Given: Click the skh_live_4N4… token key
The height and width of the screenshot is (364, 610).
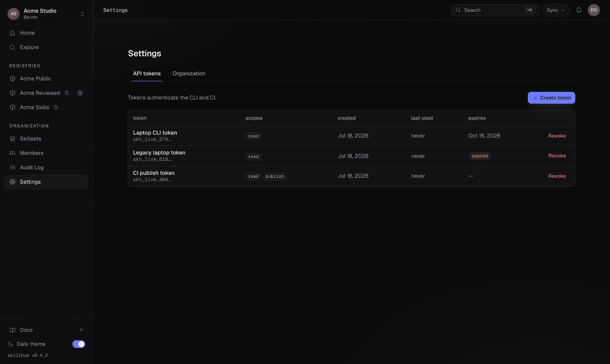Looking at the screenshot, I should [152, 179].
